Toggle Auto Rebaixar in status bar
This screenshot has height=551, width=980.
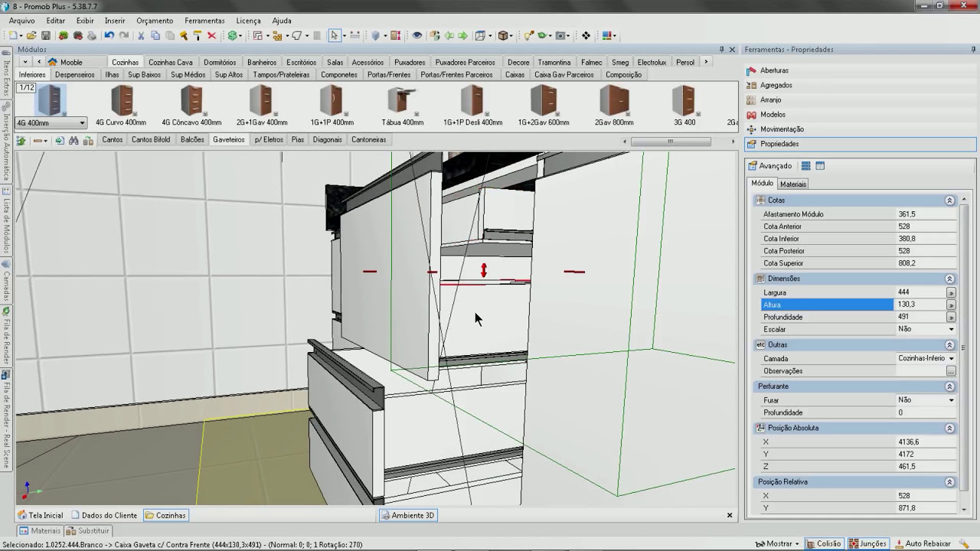(x=923, y=543)
